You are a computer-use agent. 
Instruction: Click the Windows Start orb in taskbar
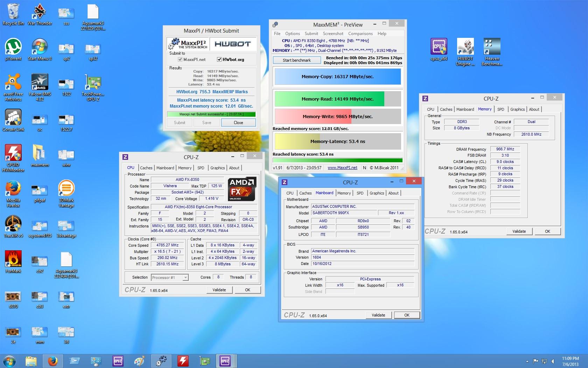pos(9,361)
